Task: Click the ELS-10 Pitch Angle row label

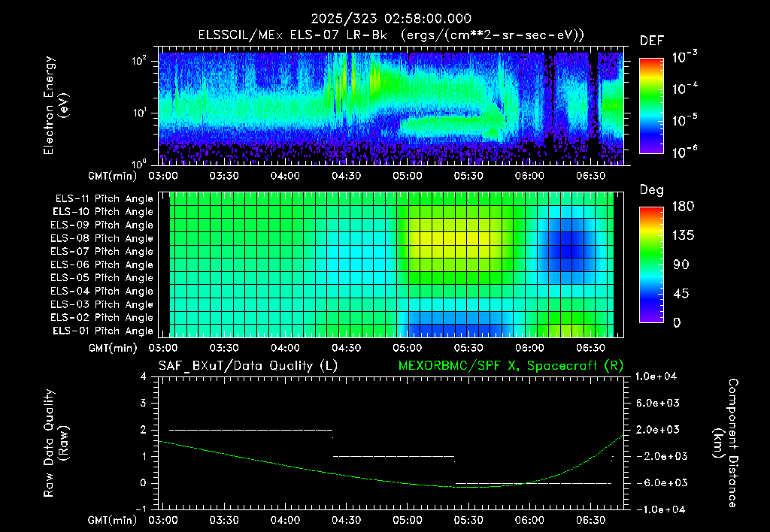Action: point(103,212)
